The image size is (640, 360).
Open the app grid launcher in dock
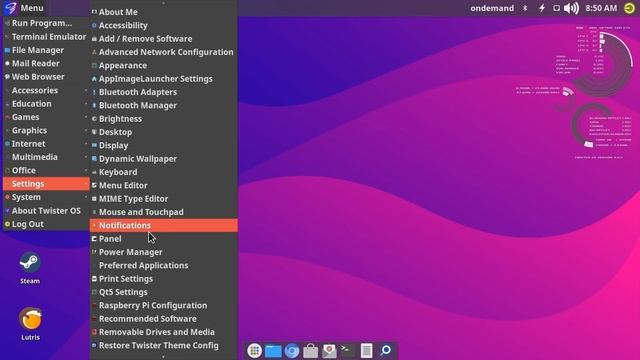tap(254, 350)
